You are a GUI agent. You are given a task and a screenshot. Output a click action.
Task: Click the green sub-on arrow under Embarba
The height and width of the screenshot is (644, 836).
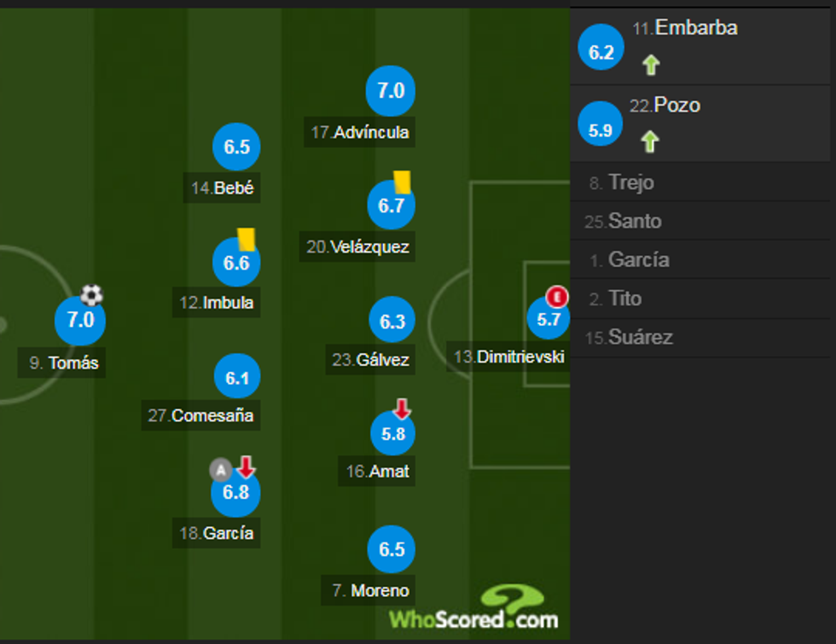[x=651, y=65]
